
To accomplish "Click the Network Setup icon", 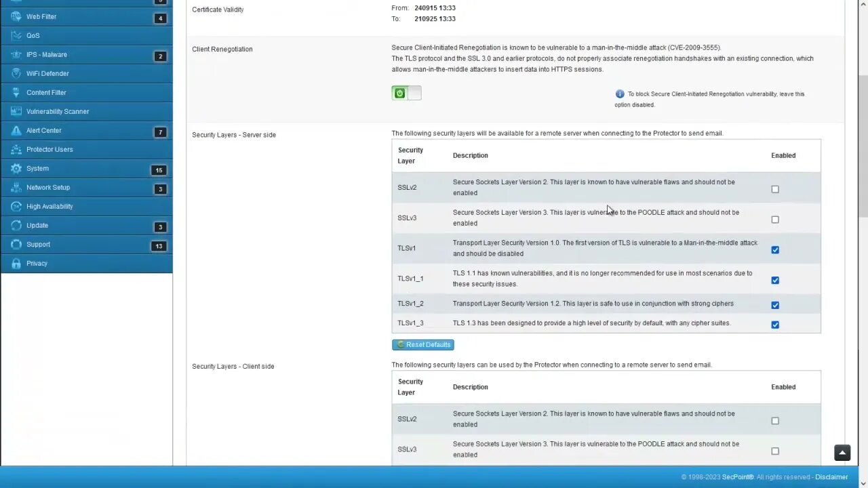I will point(16,187).
